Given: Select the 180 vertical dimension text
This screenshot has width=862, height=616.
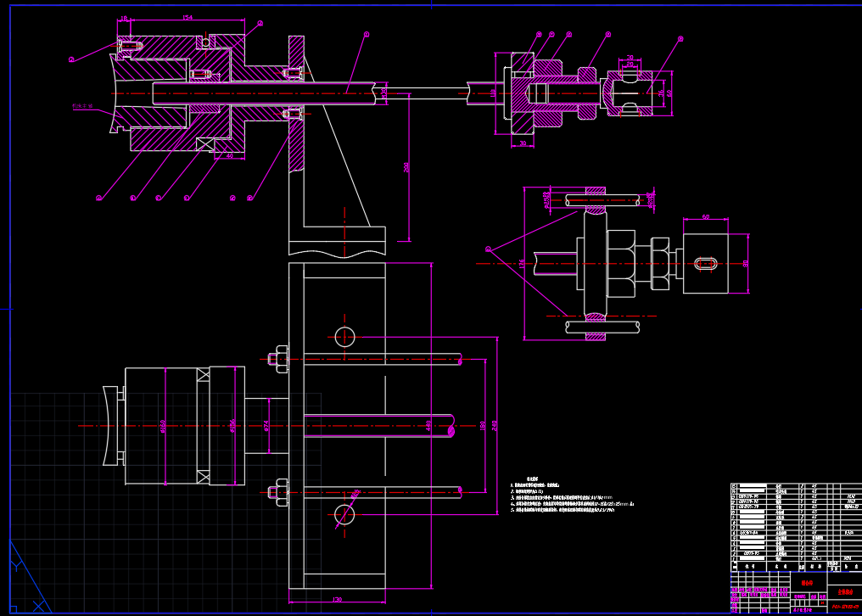Looking at the screenshot, I should pyautogui.click(x=484, y=425).
